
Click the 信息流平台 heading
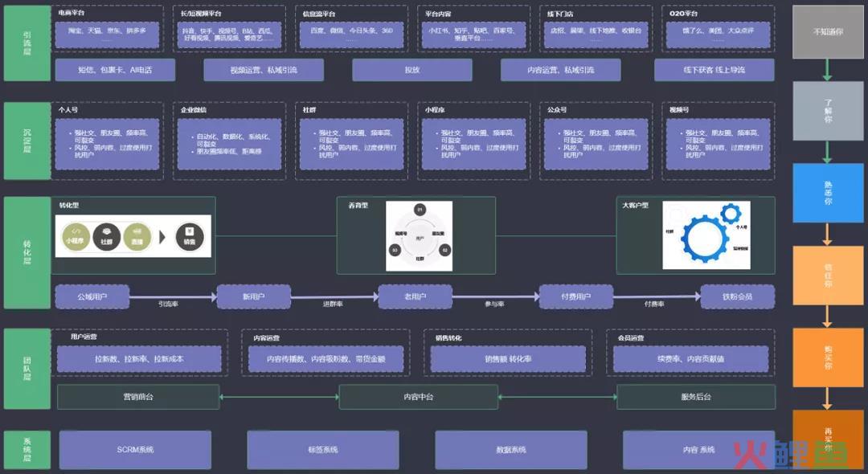319,14
